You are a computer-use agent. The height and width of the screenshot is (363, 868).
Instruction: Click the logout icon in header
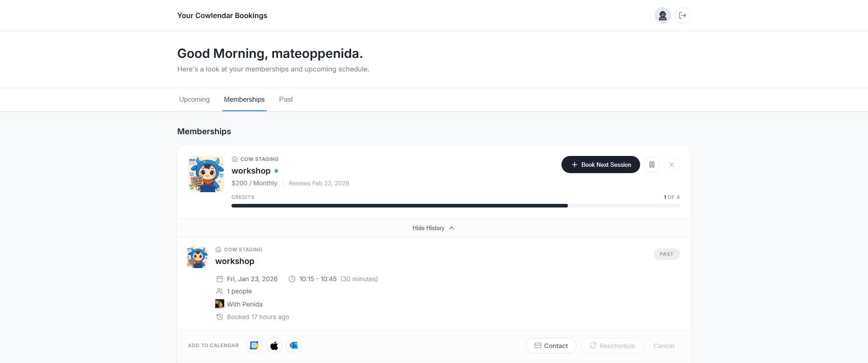coord(682,15)
